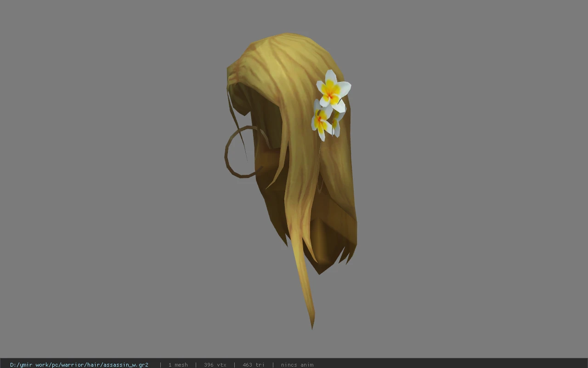Select the '463 tri' triangle count label
The width and height of the screenshot is (588, 368).
[x=254, y=364]
